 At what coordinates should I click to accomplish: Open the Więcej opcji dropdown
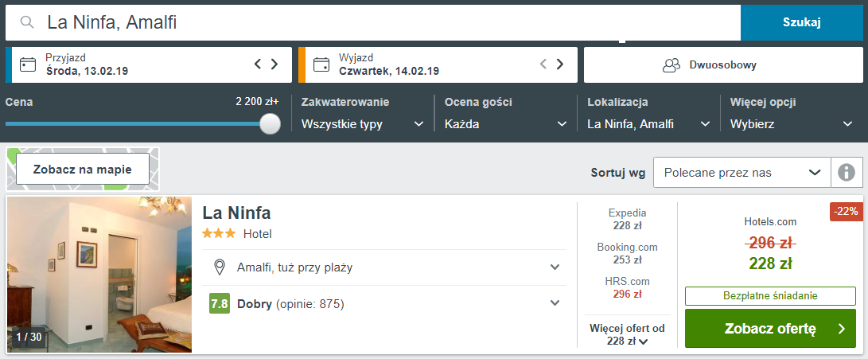(791, 124)
